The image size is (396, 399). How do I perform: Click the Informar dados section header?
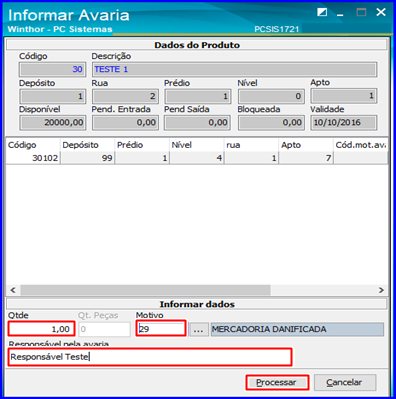coord(197,304)
